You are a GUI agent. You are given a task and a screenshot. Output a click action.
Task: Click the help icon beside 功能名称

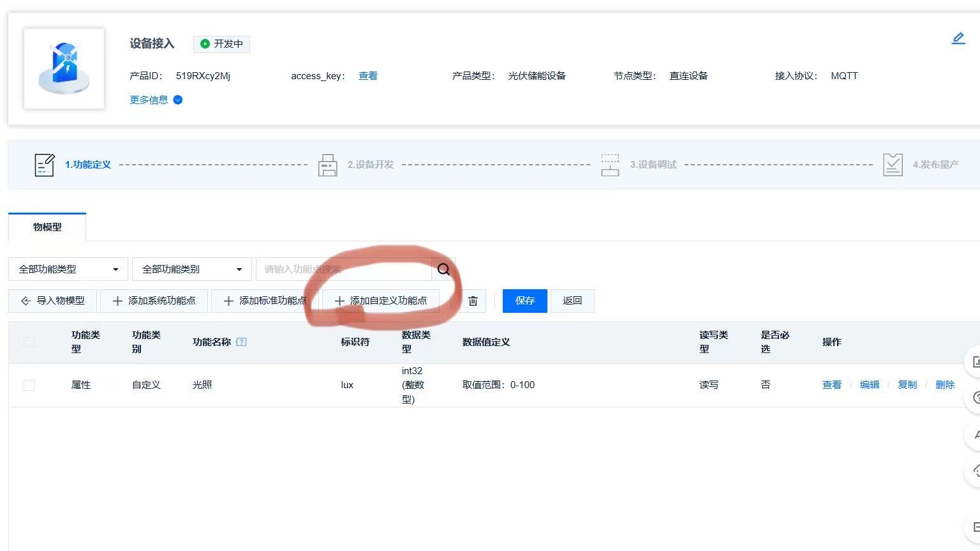click(x=241, y=342)
